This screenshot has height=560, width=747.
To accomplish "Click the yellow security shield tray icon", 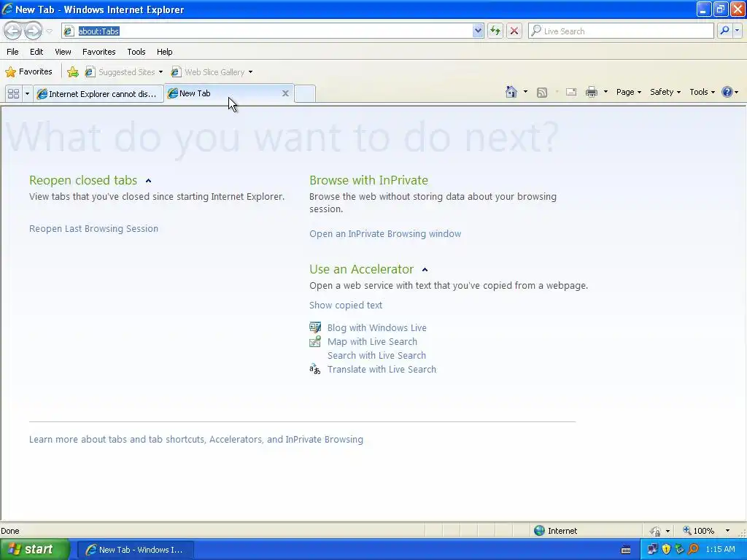I will tap(666, 549).
